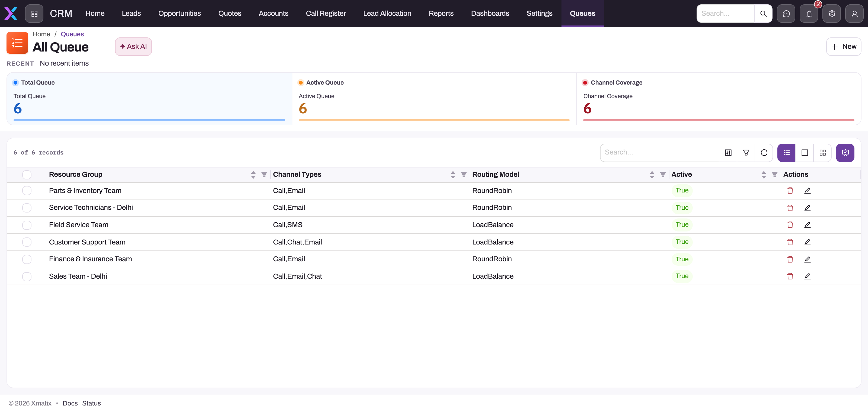The width and height of the screenshot is (868, 412).
Task: Open the Status footer link
Action: point(91,403)
